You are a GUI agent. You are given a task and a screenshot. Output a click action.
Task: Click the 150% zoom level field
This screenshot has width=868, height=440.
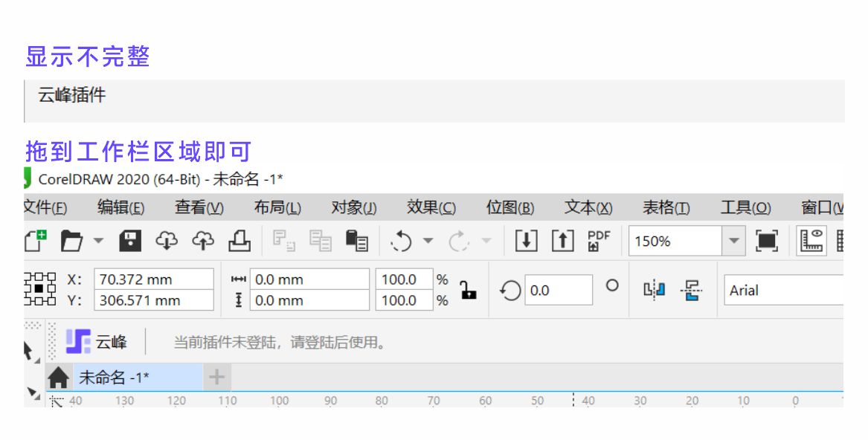click(x=675, y=242)
